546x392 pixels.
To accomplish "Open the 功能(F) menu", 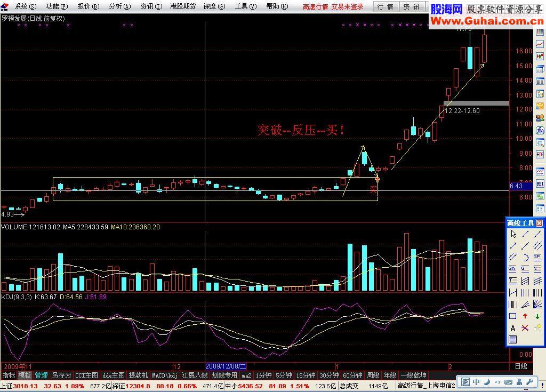I will click(x=57, y=6).
